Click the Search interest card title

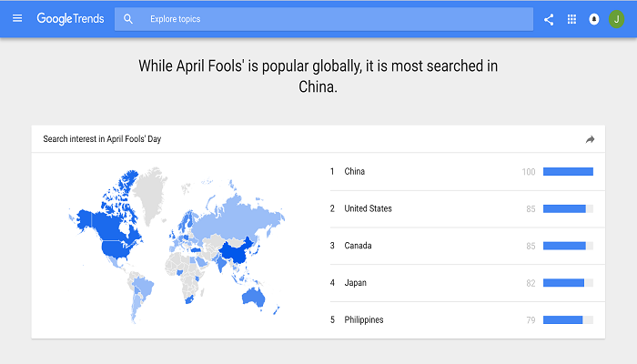[102, 139]
